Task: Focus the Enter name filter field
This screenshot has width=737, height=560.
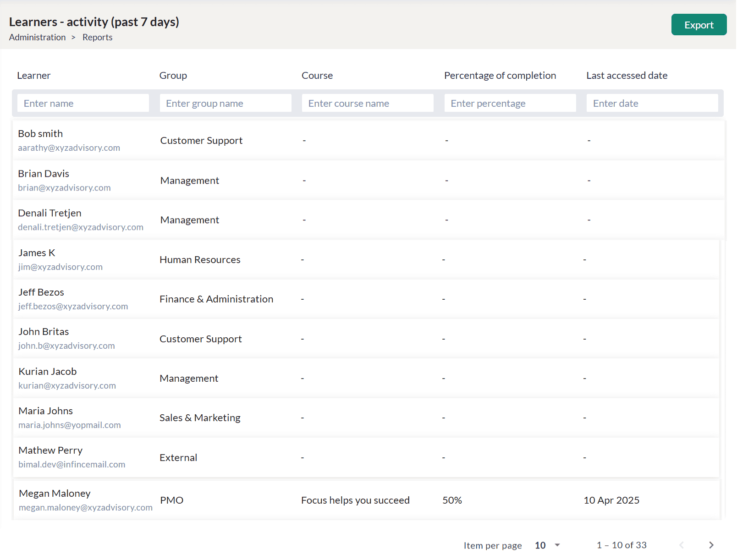Action: [x=83, y=103]
